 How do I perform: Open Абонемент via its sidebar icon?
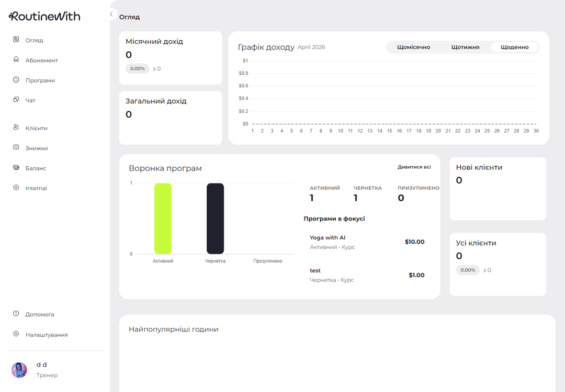tap(15, 60)
